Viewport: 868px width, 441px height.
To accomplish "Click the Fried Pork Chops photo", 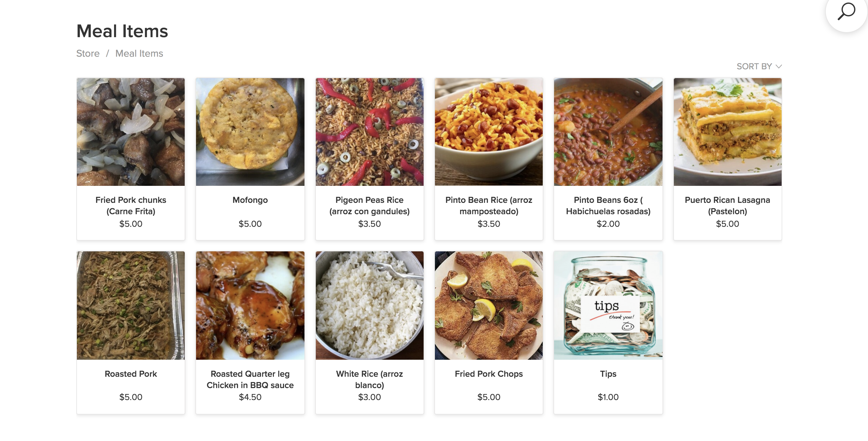I will click(489, 305).
